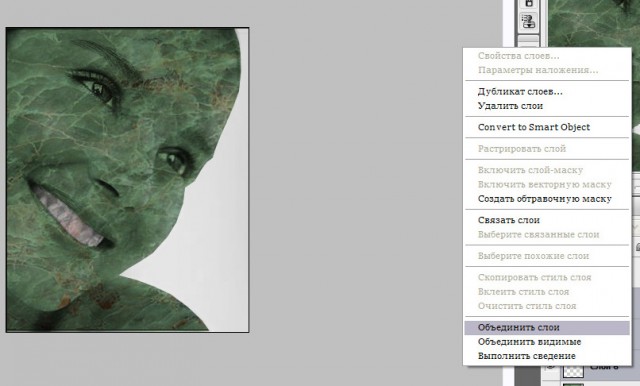Viewport: 640px width, 386px height.
Task: Click the green marble face image on canvas
Action: [127, 180]
